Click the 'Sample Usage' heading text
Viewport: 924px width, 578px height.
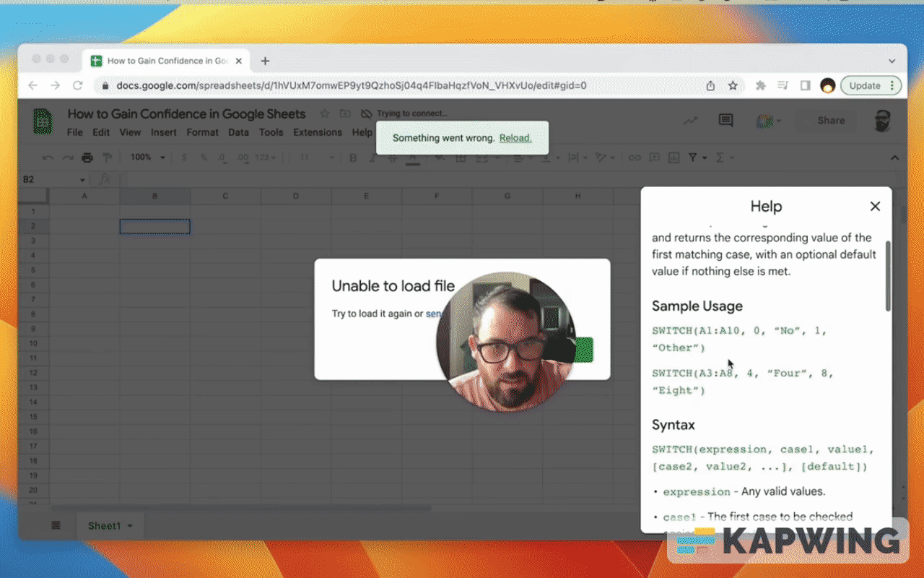(697, 306)
